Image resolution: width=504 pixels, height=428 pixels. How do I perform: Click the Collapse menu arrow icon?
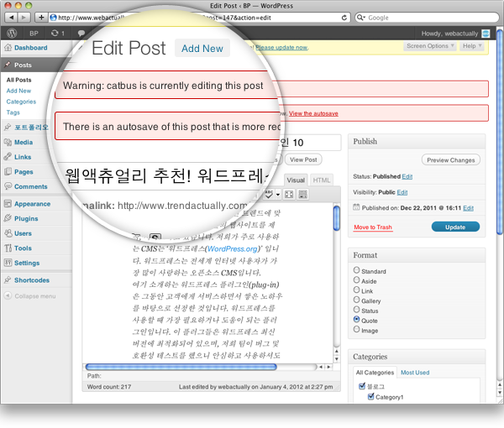8,295
